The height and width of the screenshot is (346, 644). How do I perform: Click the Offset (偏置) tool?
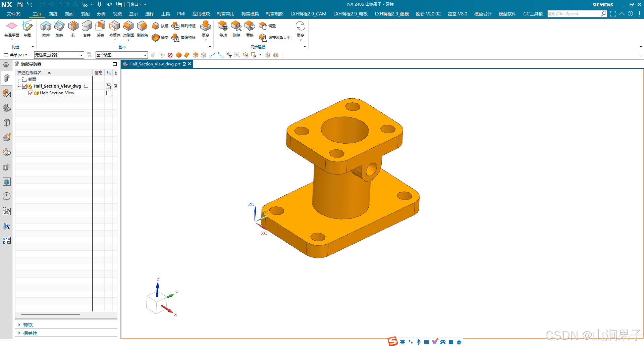268,26
